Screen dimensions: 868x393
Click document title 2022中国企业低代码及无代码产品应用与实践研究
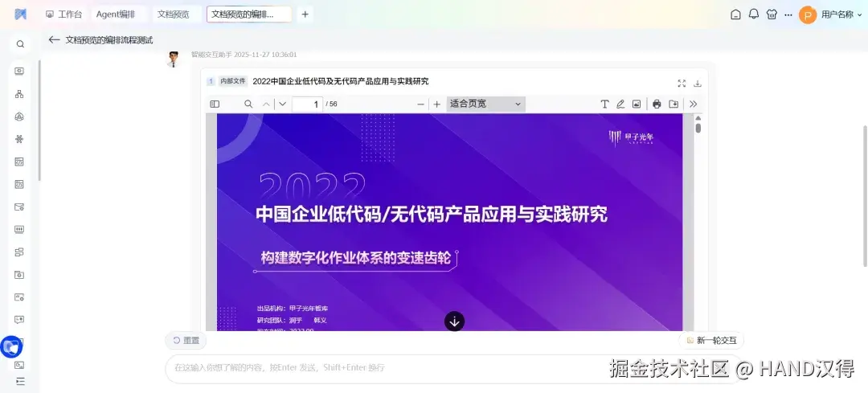pyautogui.click(x=341, y=81)
